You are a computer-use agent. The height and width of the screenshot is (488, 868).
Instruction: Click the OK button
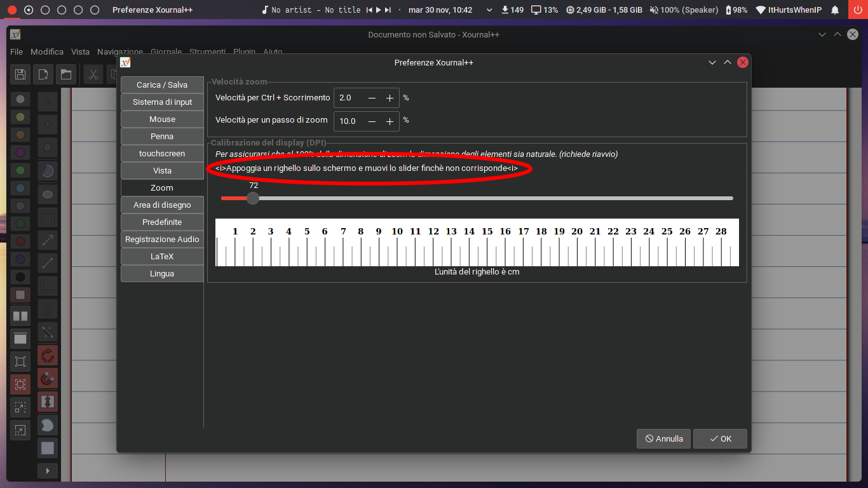coord(720,438)
